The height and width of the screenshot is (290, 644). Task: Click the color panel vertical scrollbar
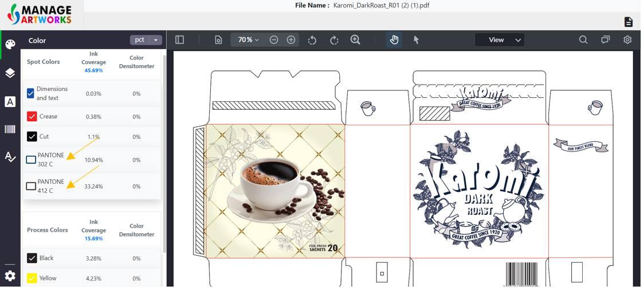click(164, 154)
